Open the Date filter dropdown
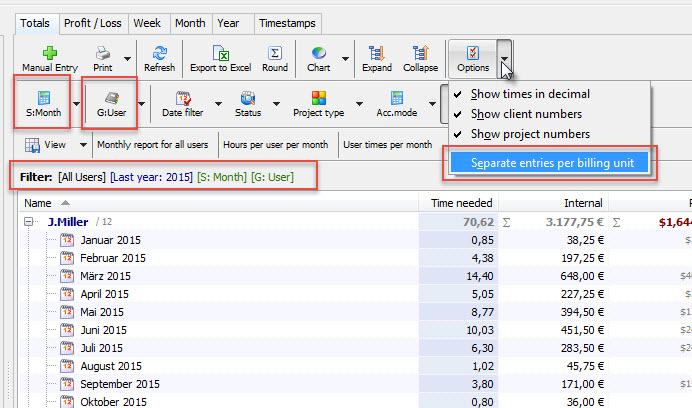The width and height of the screenshot is (692, 408). click(184, 104)
